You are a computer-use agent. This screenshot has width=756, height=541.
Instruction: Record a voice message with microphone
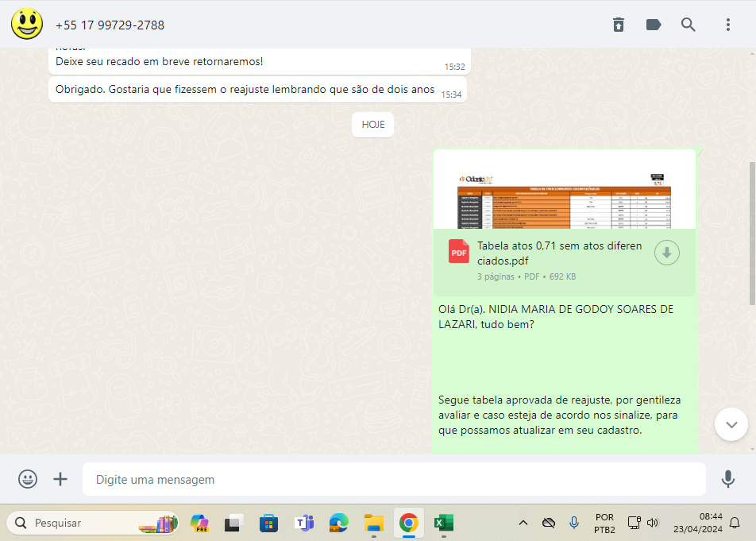point(727,479)
